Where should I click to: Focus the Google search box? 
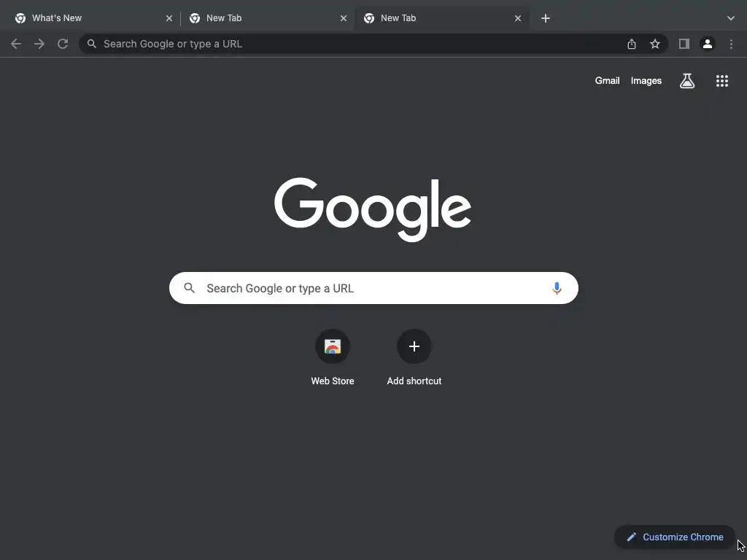(x=373, y=288)
